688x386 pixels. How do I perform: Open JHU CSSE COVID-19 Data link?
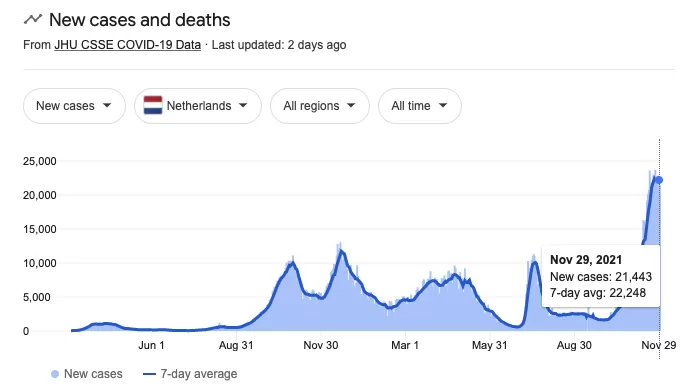coord(127,45)
